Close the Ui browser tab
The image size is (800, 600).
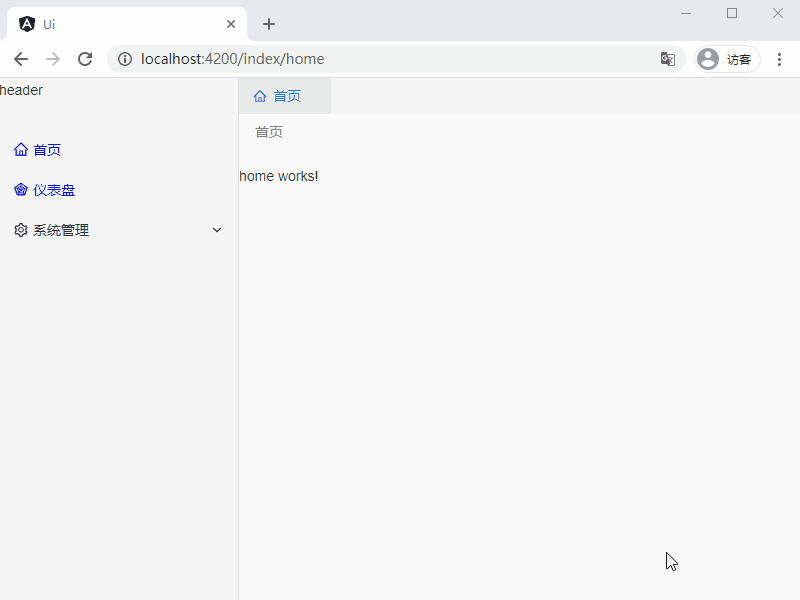[231, 24]
